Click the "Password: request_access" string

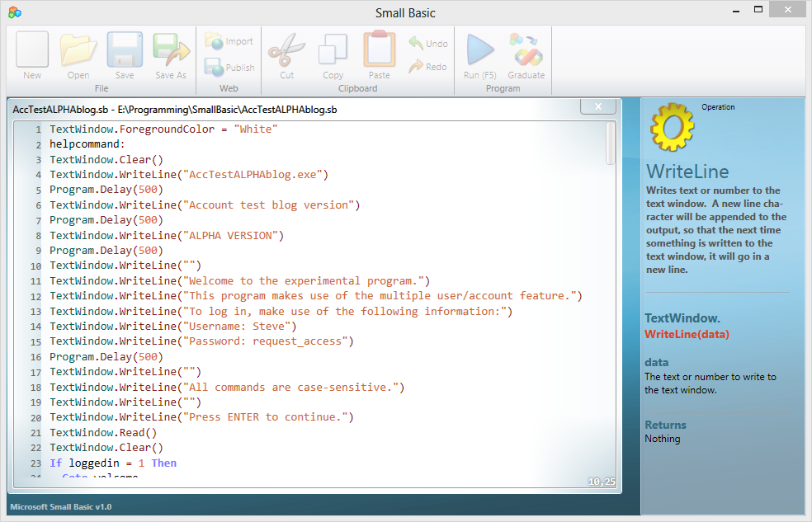pyautogui.click(x=265, y=341)
